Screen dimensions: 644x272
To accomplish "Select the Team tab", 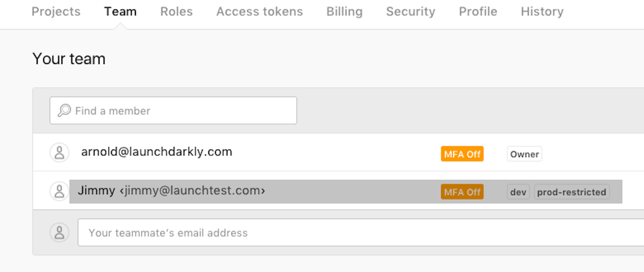I will click(x=120, y=12).
